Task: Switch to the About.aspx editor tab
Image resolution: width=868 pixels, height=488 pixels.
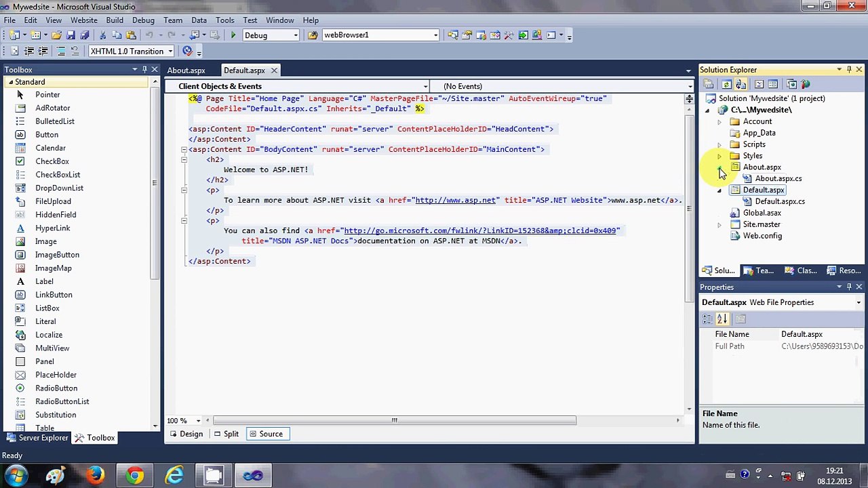Action: pos(186,70)
